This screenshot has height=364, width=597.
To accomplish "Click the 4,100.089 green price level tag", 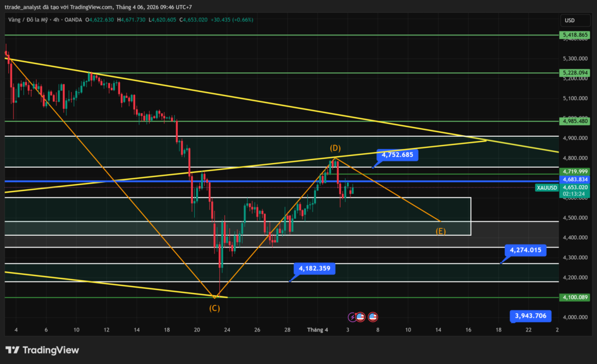I will point(574,297).
